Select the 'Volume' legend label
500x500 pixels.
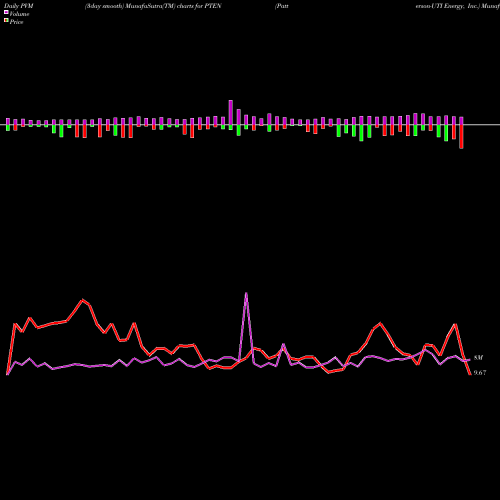(x=19, y=14)
